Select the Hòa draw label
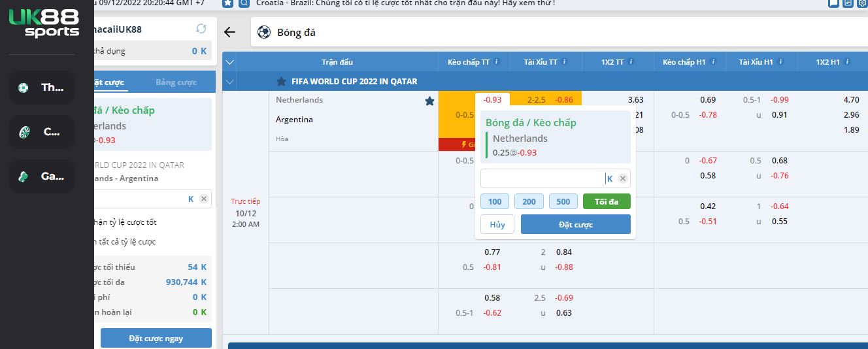 (282, 139)
